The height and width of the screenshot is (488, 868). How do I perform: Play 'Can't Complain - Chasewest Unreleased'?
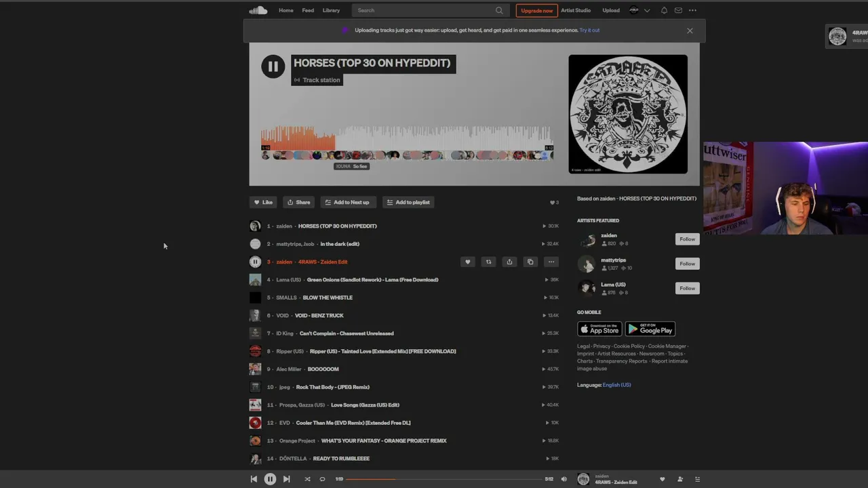(406, 333)
